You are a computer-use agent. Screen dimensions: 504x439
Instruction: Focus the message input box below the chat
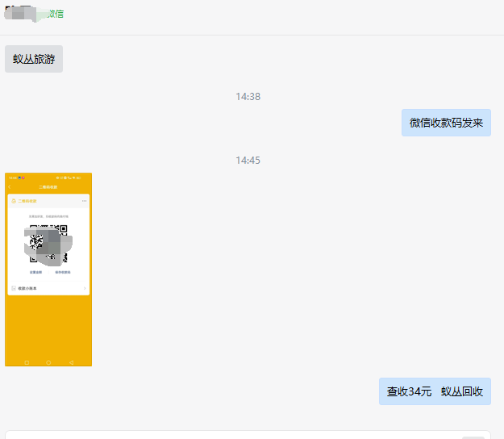click(x=248, y=435)
